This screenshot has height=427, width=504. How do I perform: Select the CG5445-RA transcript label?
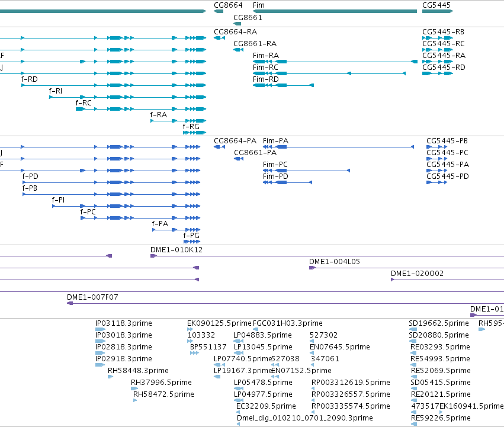(x=444, y=56)
